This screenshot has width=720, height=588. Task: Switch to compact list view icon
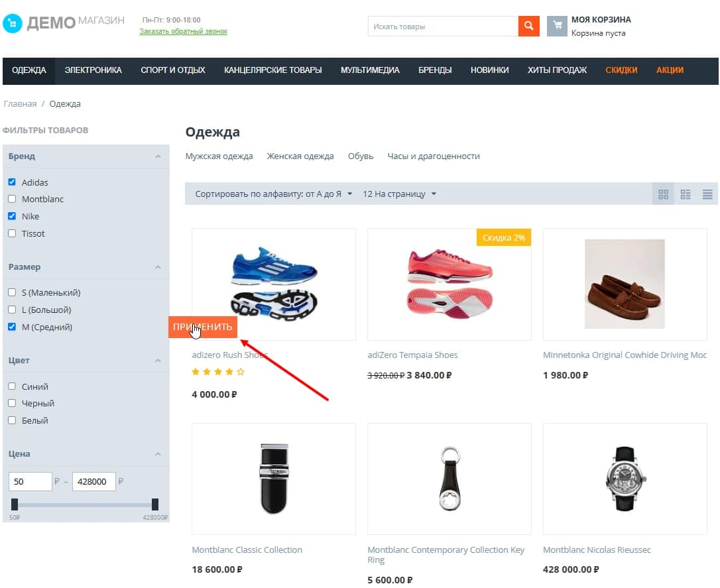(x=707, y=194)
